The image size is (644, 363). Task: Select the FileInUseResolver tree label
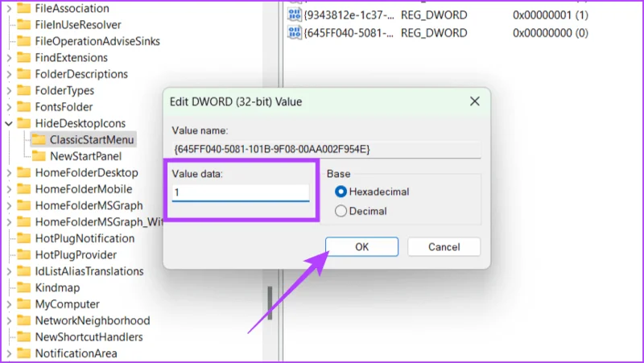coord(78,25)
